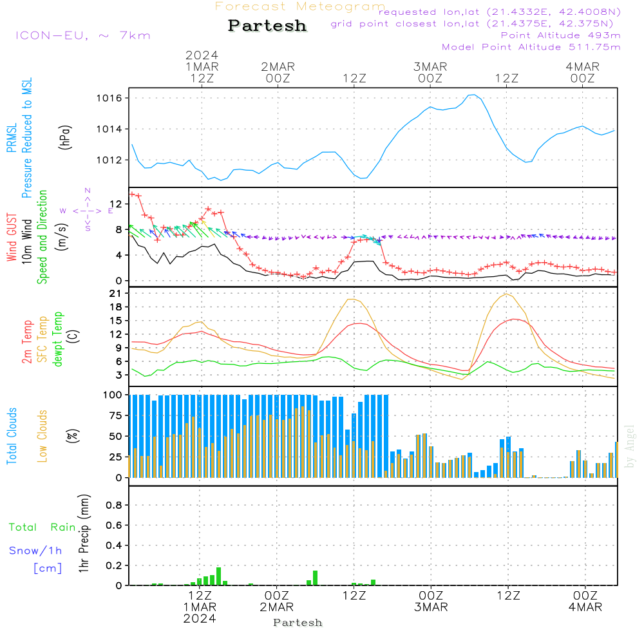Click the 'SFC Temp' legend label
The height and width of the screenshot is (644, 644).
(x=43, y=339)
